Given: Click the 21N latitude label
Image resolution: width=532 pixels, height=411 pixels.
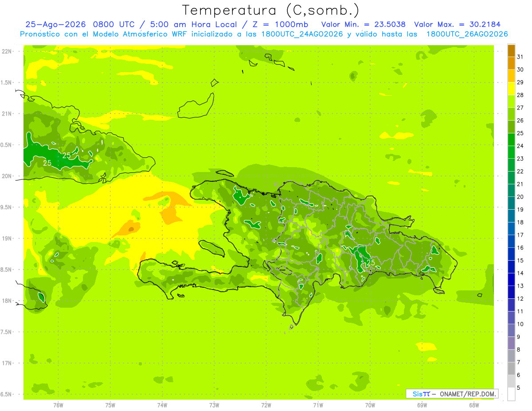Looking at the screenshot, I should click(x=7, y=114).
